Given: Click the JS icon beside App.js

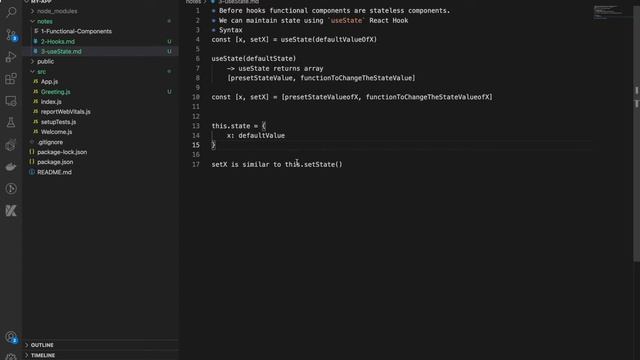Looking at the screenshot, I should click(36, 82).
